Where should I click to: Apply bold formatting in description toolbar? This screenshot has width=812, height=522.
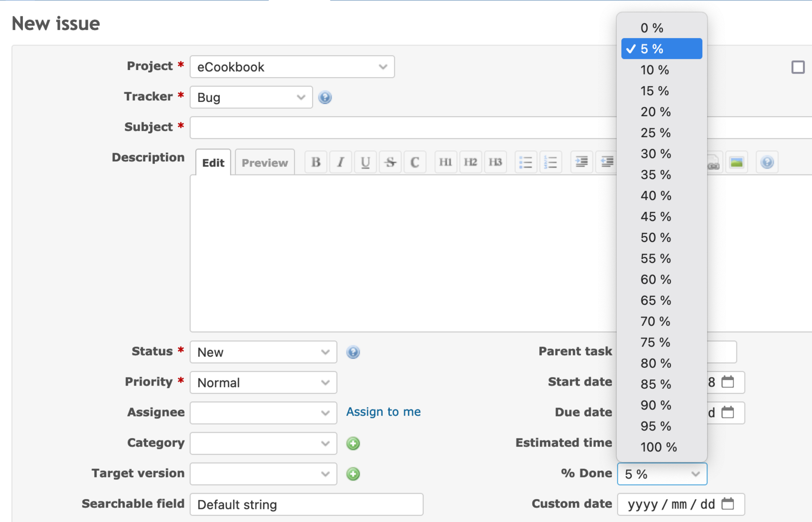click(315, 162)
